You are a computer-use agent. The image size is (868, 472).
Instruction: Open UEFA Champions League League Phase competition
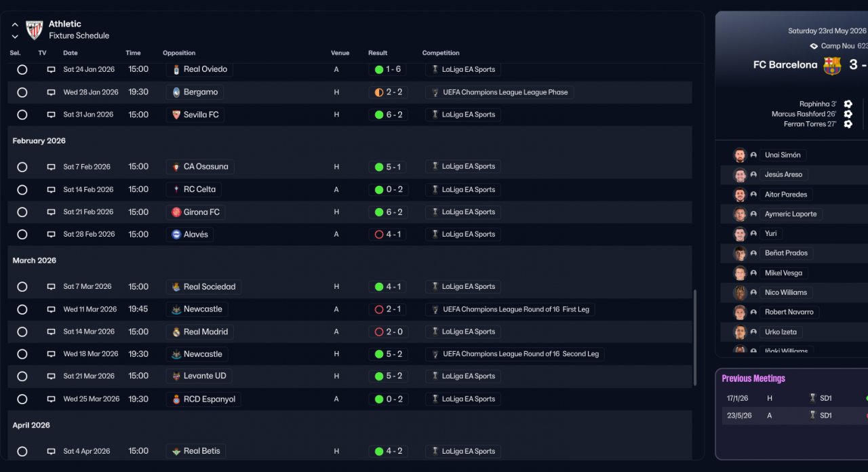pyautogui.click(x=499, y=92)
